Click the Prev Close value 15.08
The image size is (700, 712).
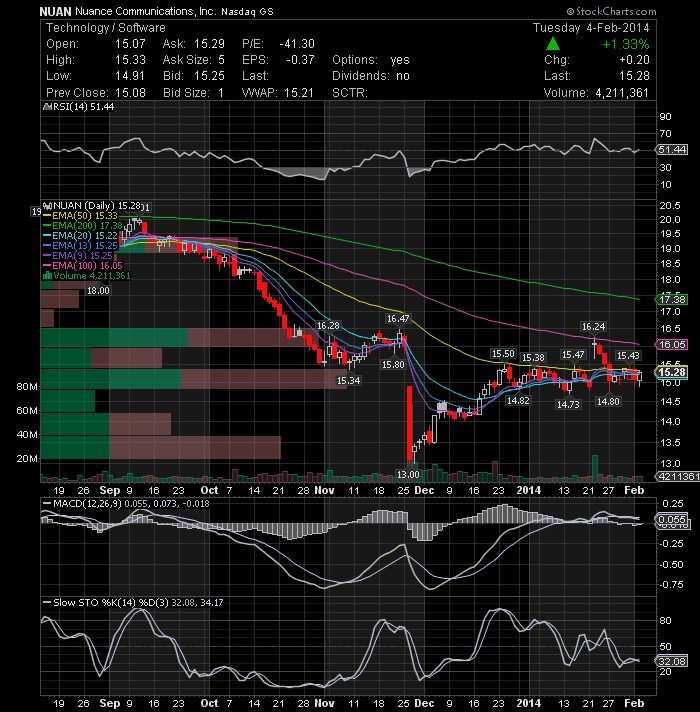coord(130,93)
